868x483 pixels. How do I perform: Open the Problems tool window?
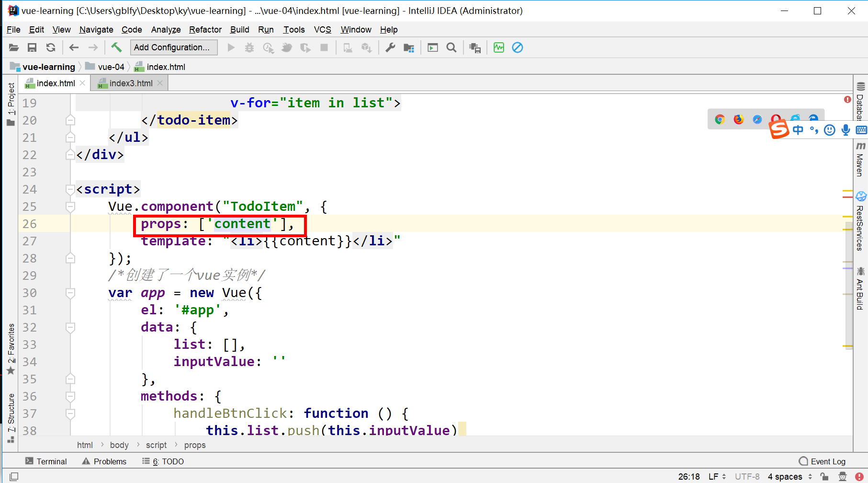coord(104,461)
